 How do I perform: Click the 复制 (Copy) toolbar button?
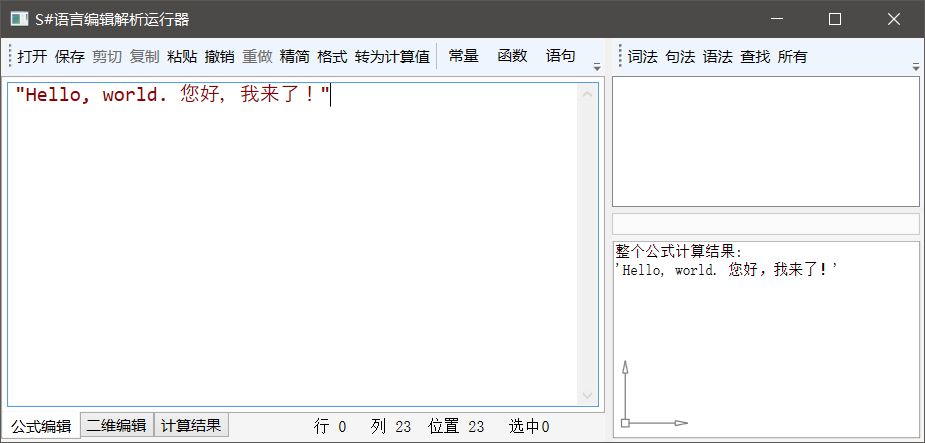[x=145, y=57]
